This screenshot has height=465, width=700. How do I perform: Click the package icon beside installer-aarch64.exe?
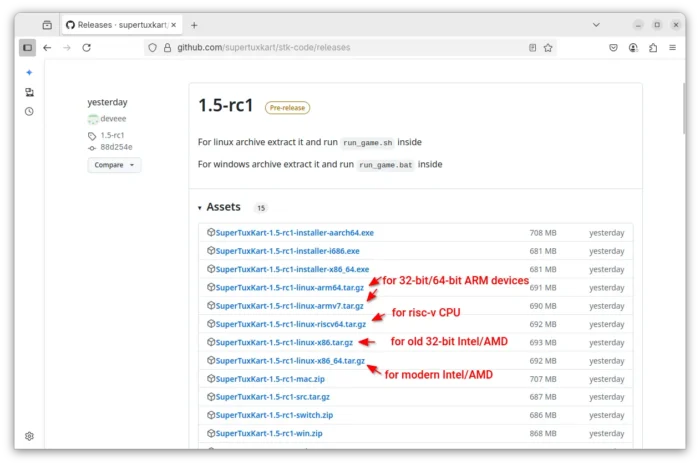pyautogui.click(x=211, y=232)
